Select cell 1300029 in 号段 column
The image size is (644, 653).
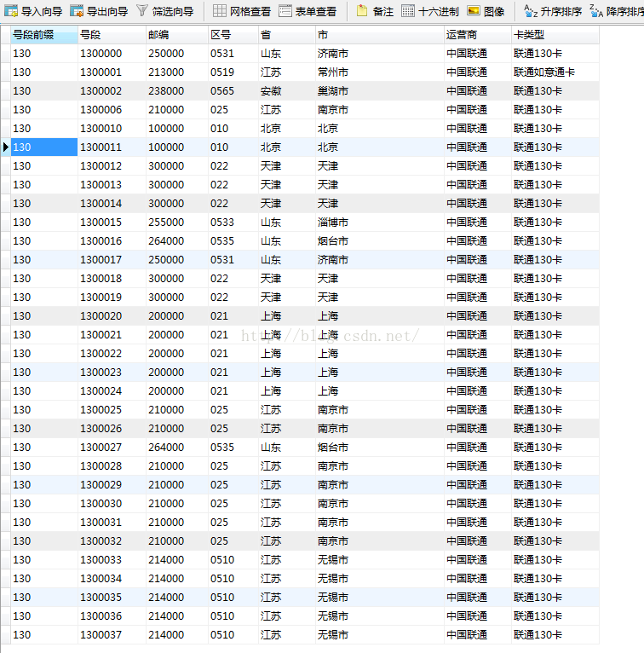click(x=112, y=484)
